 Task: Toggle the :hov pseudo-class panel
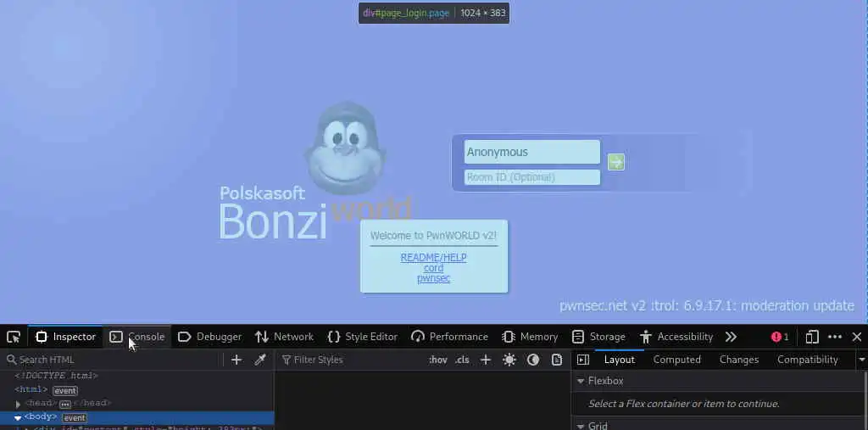(x=438, y=360)
